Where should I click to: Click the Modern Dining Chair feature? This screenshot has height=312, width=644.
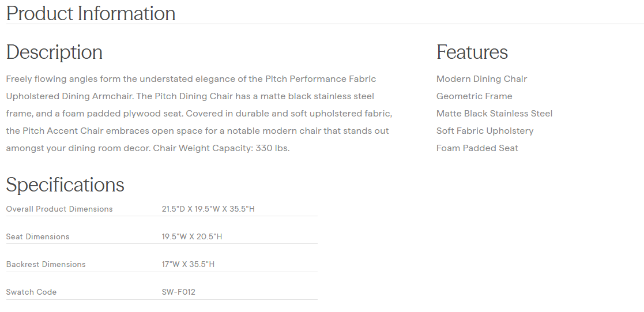click(481, 79)
